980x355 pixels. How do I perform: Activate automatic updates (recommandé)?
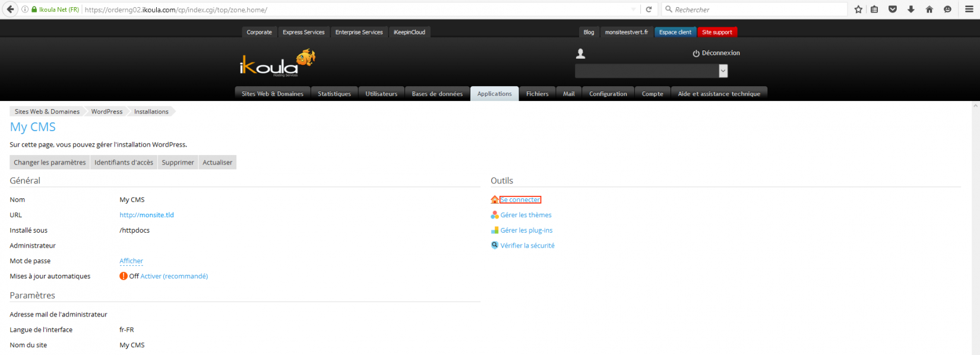[x=174, y=276]
